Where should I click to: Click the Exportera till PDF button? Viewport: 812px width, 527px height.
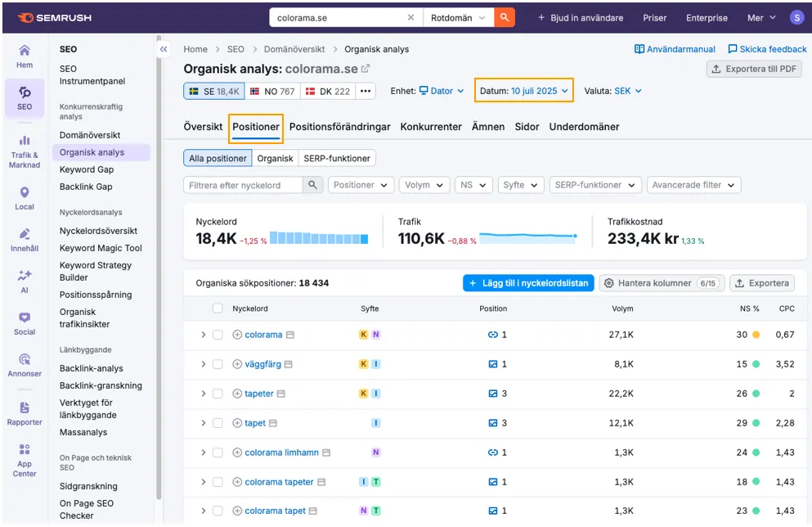[x=754, y=69]
